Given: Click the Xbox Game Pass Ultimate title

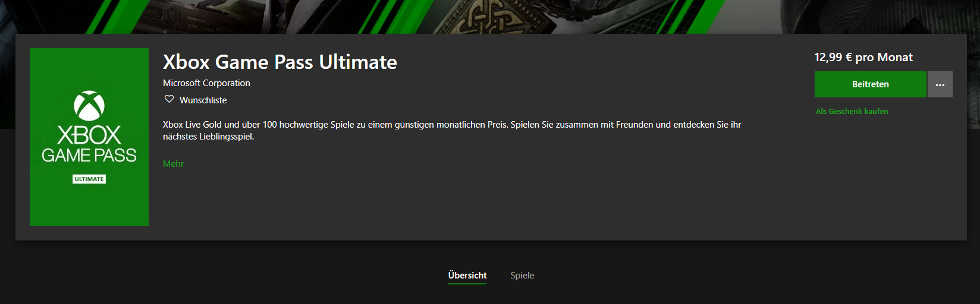Looking at the screenshot, I should pyautogui.click(x=280, y=62).
